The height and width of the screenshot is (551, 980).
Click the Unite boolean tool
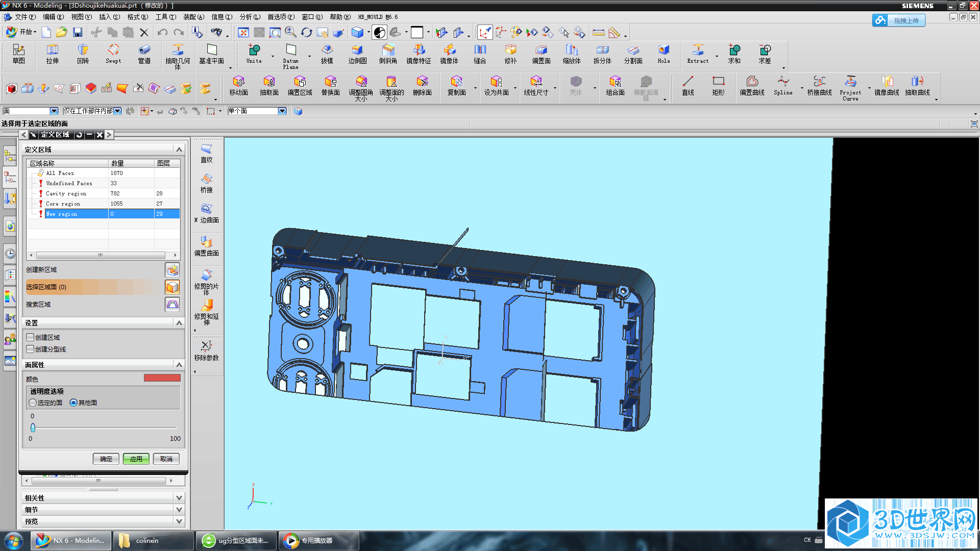click(254, 54)
